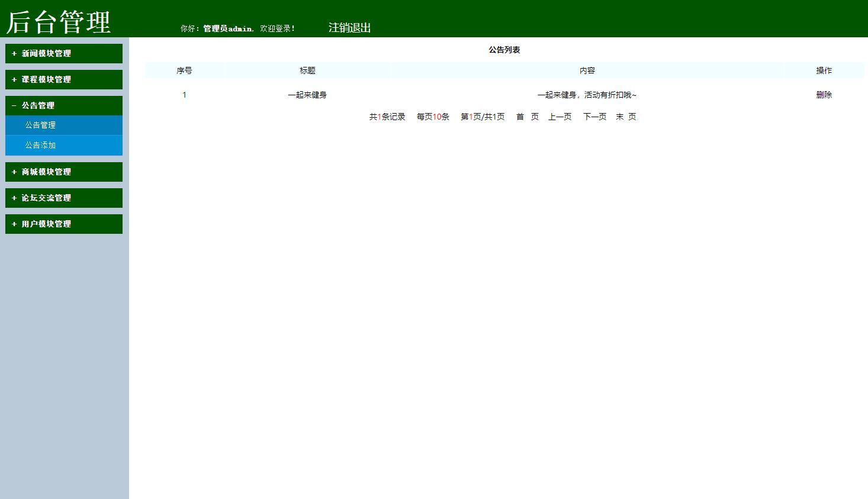Jump to the last page via 末页
The width and height of the screenshot is (868, 499).
(625, 117)
